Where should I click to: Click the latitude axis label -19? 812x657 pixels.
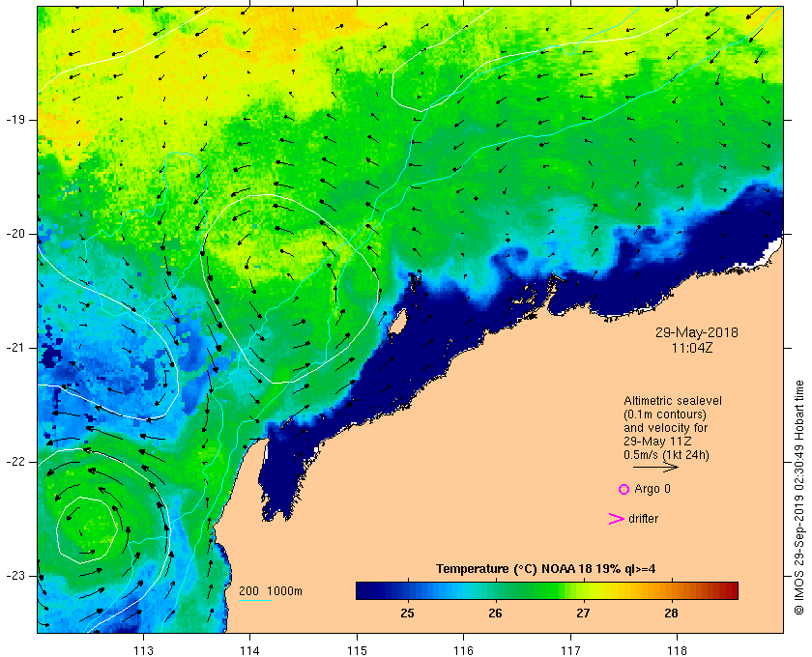[15, 120]
